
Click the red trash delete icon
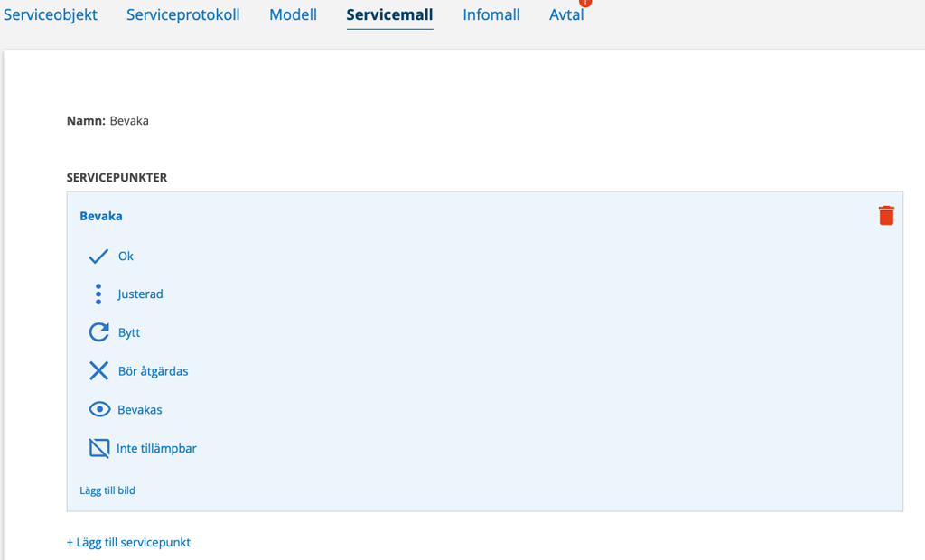[x=886, y=216]
